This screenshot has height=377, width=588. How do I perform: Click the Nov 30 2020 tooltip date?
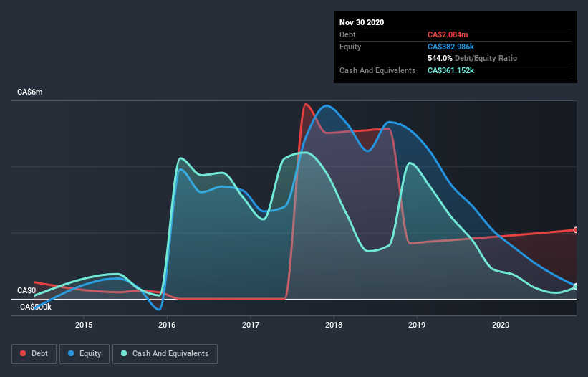pyautogui.click(x=362, y=22)
